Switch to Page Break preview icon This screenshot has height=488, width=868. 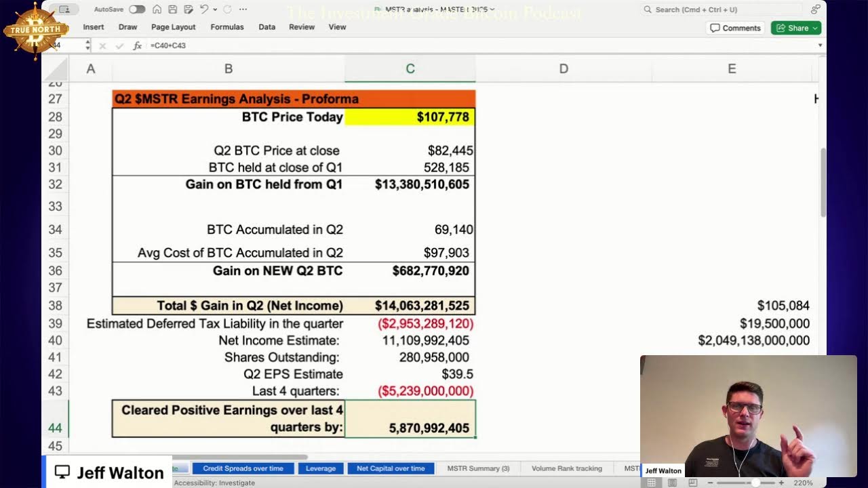click(x=692, y=483)
